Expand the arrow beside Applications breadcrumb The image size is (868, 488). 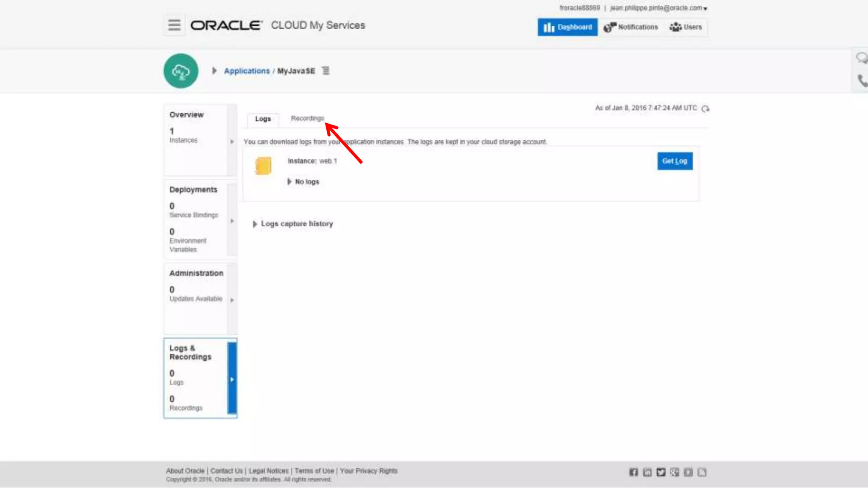tap(214, 71)
